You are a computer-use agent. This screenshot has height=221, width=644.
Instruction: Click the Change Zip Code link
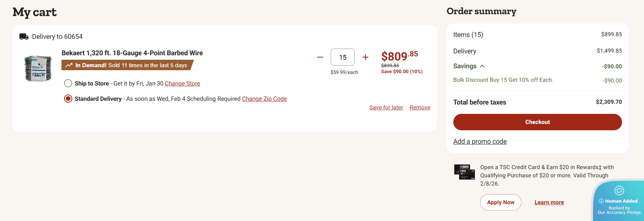coord(264,99)
